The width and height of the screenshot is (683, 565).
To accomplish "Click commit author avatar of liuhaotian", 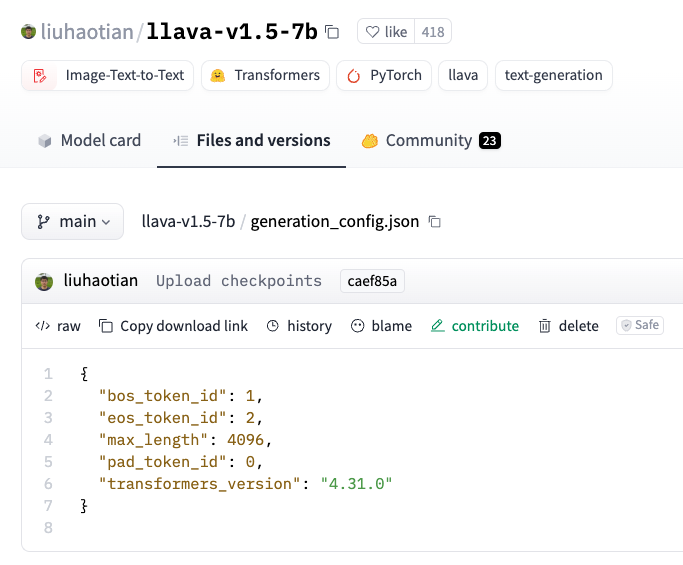I will point(44,281).
